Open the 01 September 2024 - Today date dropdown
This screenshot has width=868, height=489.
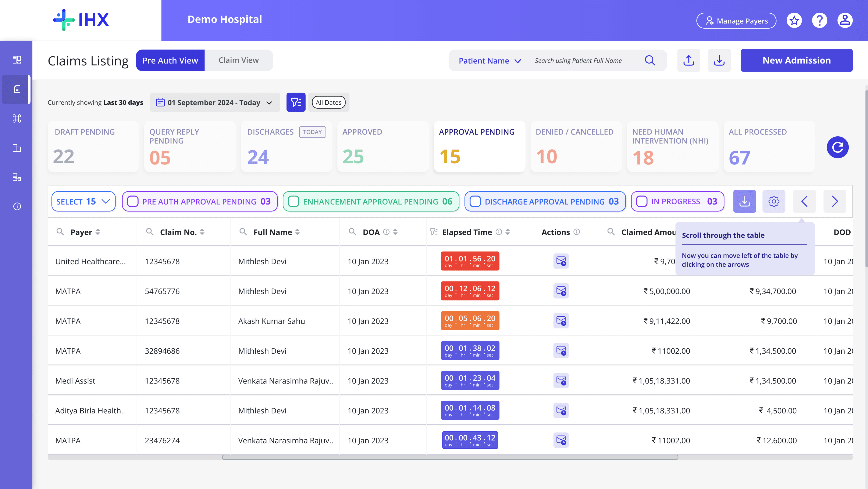[215, 102]
